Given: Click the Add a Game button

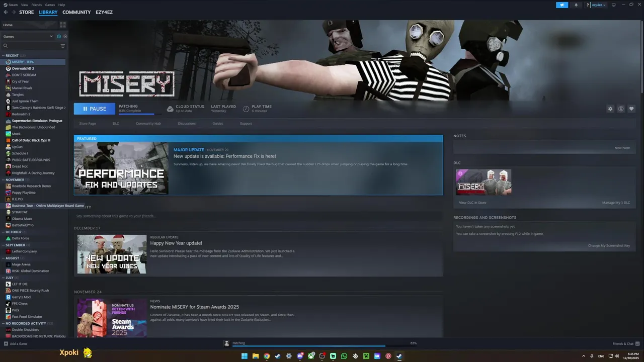Looking at the screenshot, I should (x=16, y=344).
